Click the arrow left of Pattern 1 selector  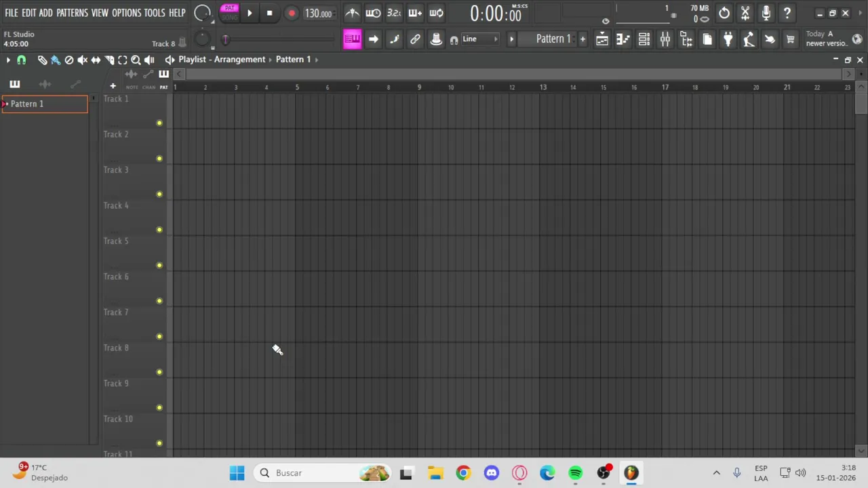(511, 39)
